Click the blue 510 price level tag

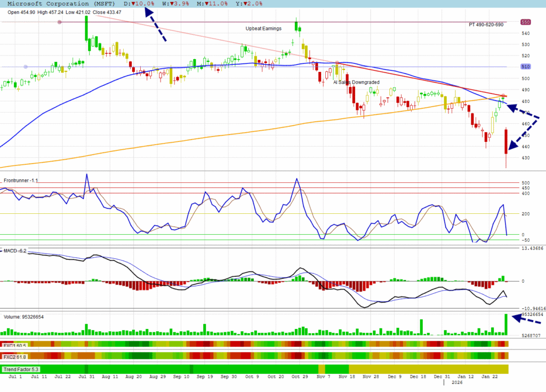525,67
